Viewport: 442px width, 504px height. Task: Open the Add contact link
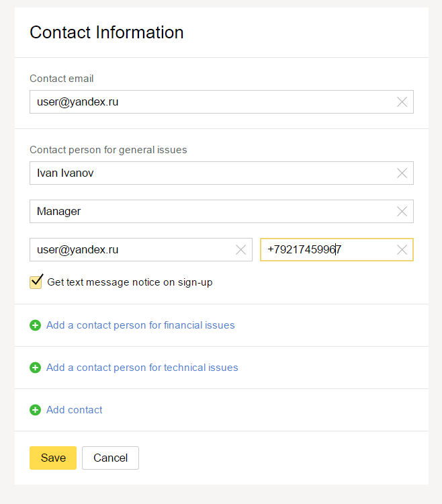click(74, 410)
